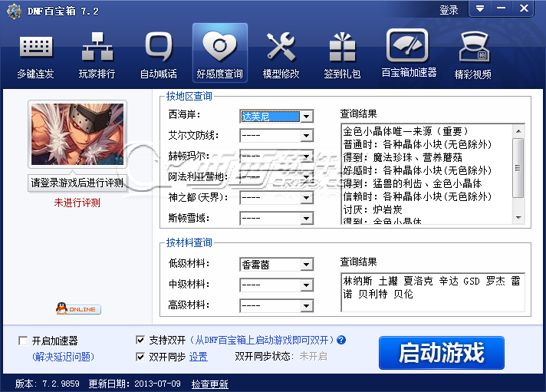Click the region results scrollbar thumb
Screen dimensions: 546x392
tap(518, 168)
